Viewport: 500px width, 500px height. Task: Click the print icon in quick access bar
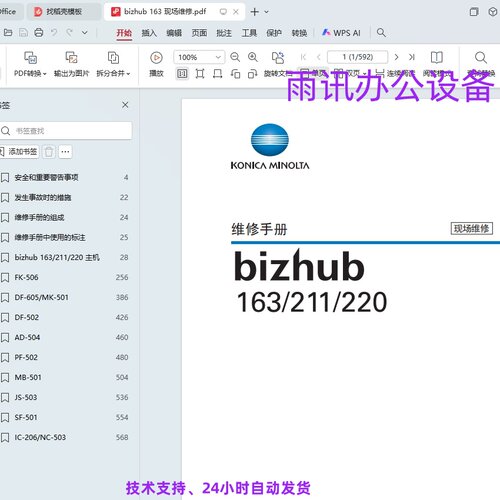click(x=39, y=33)
